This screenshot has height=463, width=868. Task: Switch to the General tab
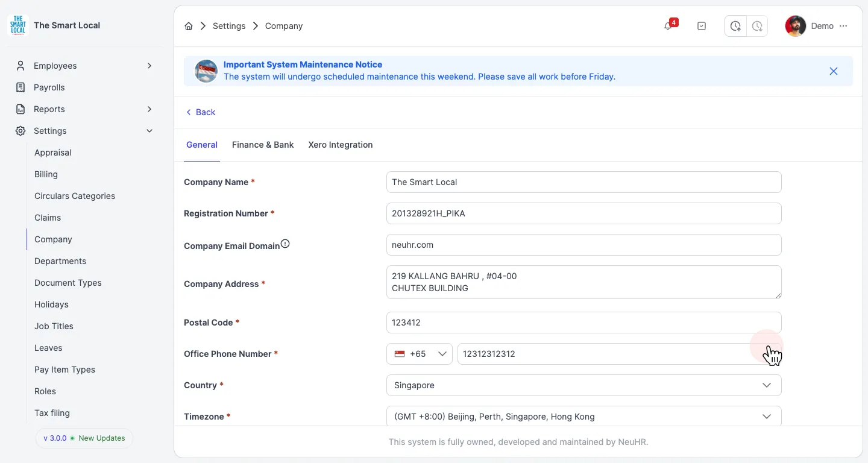point(202,145)
